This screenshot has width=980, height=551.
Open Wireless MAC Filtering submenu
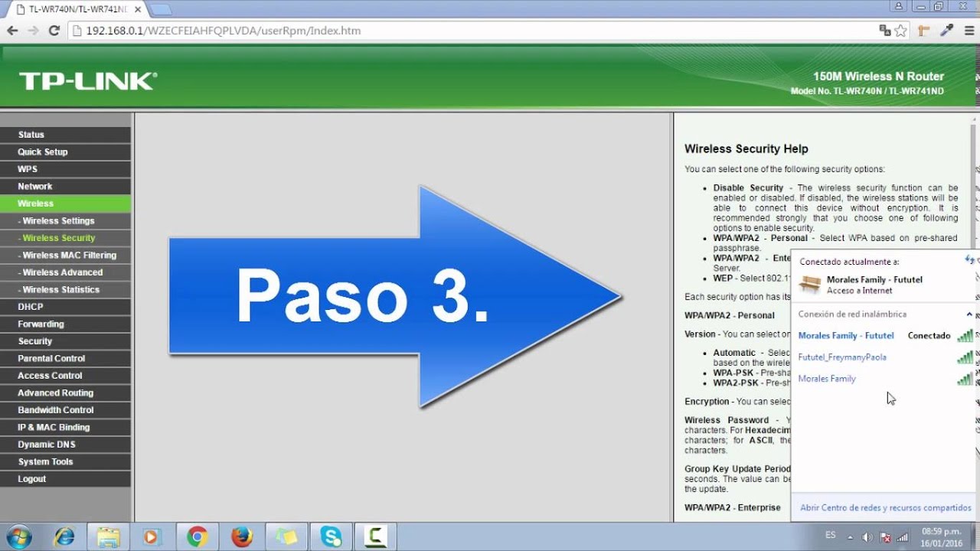[x=65, y=256]
